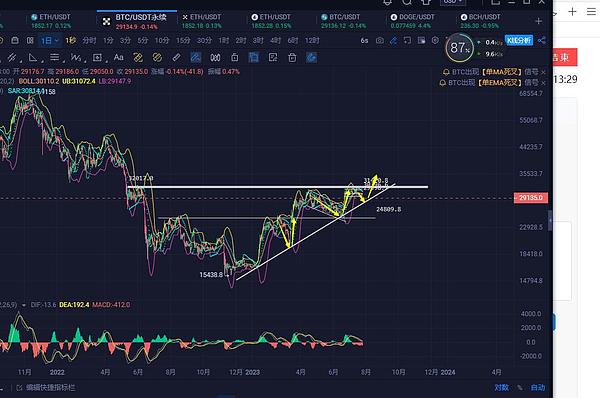Add a new symbol tab with plus
The width and height of the screenshot is (600, 398).
[538, 21]
